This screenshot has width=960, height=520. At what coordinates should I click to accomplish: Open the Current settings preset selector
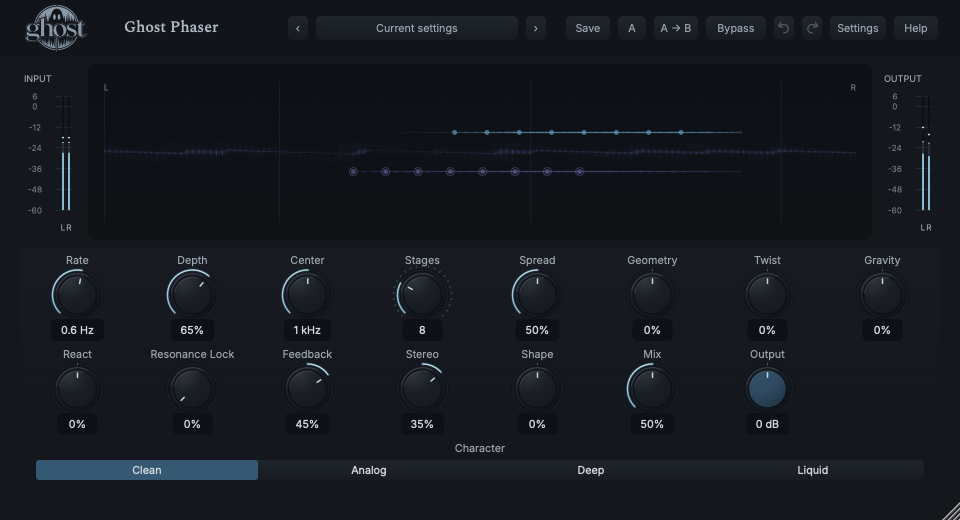416,28
